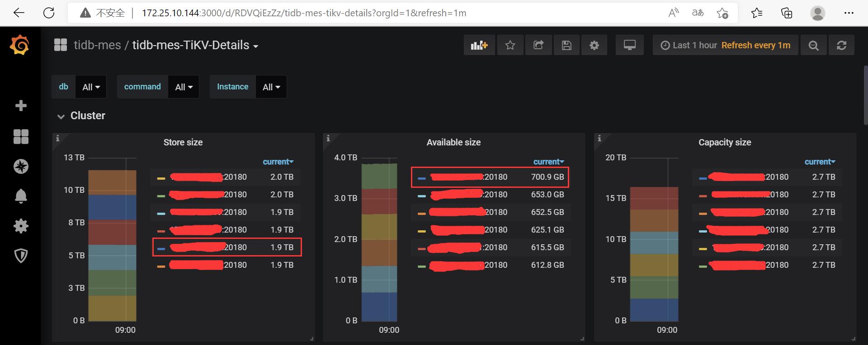Viewport: 868px width, 345px height.
Task: Click the browser back arrow
Action: coord(19,13)
